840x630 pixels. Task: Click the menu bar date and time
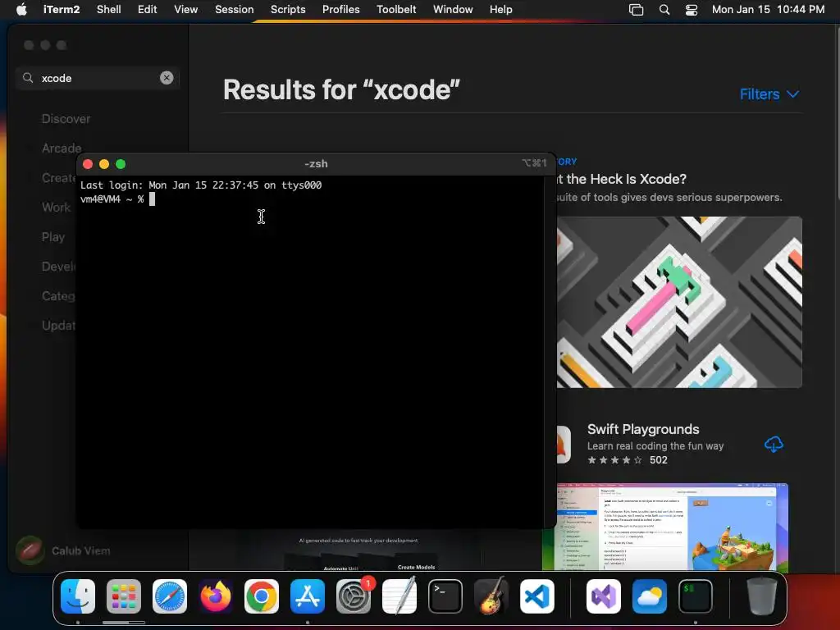(x=768, y=9)
